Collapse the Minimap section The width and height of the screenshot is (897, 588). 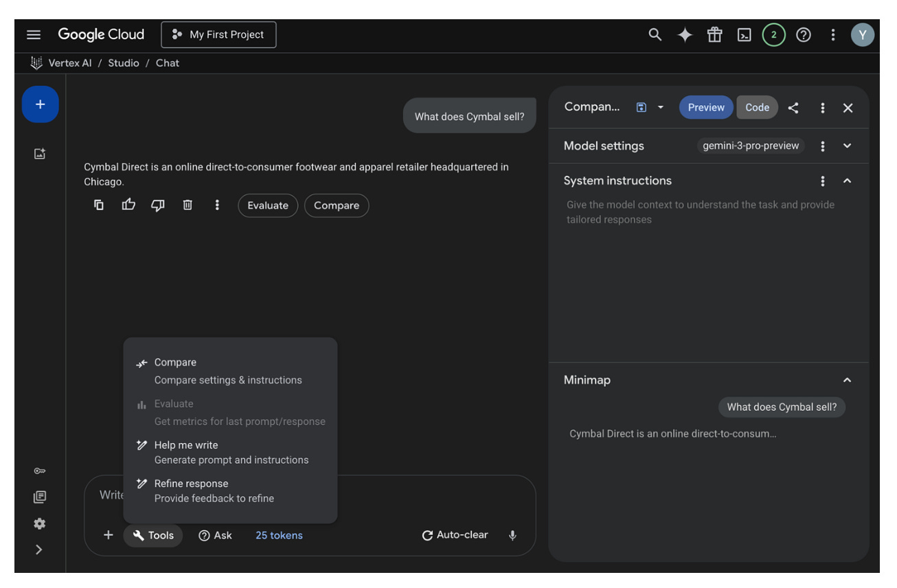tap(847, 380)
